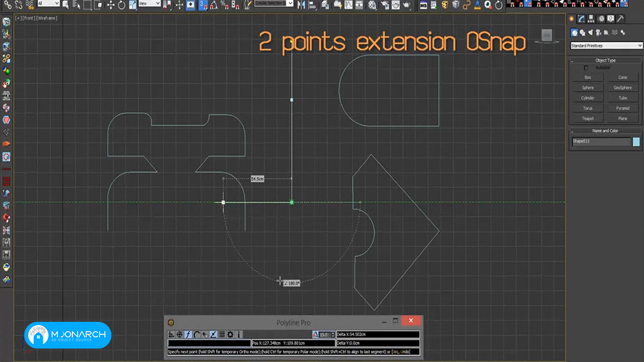
Task: Toggle the Percent Snap icon
Action: pos(225,5)
